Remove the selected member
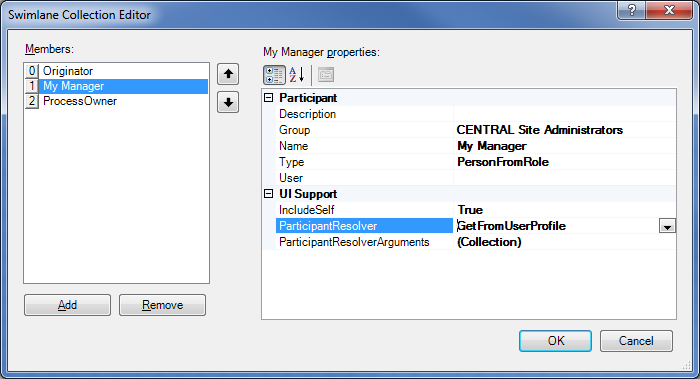This screenshot has width=700, height=379. click(x=162, y=305)
